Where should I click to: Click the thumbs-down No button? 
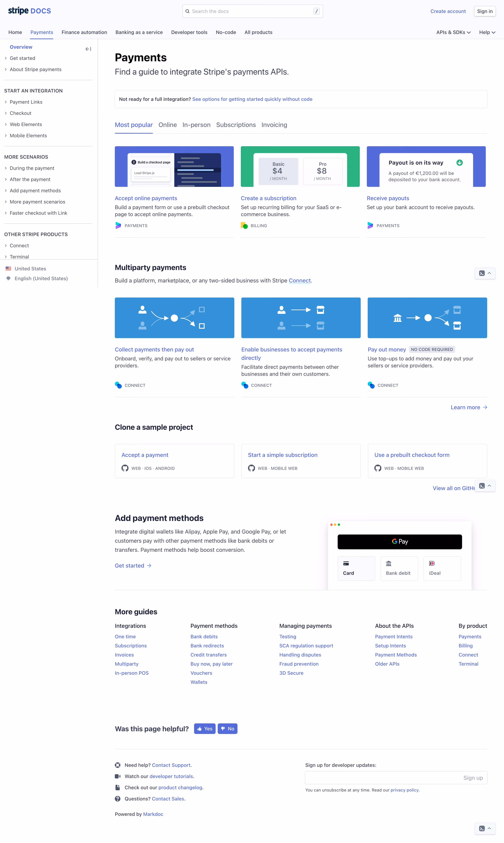tap(227, 729)
